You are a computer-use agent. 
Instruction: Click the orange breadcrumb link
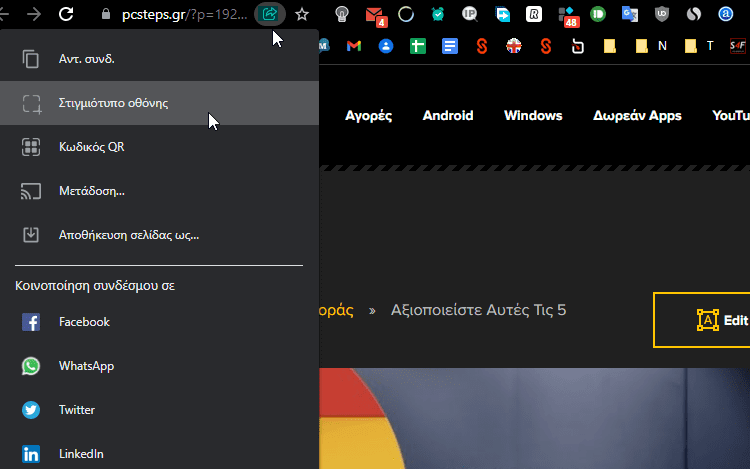(x=336, y=310)
